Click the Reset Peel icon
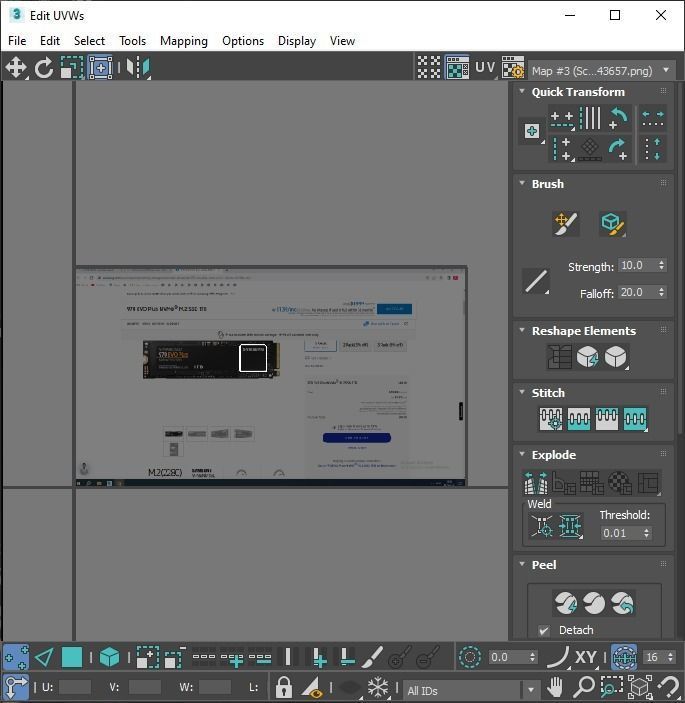685x703 pixels. [x=622, y=603]
